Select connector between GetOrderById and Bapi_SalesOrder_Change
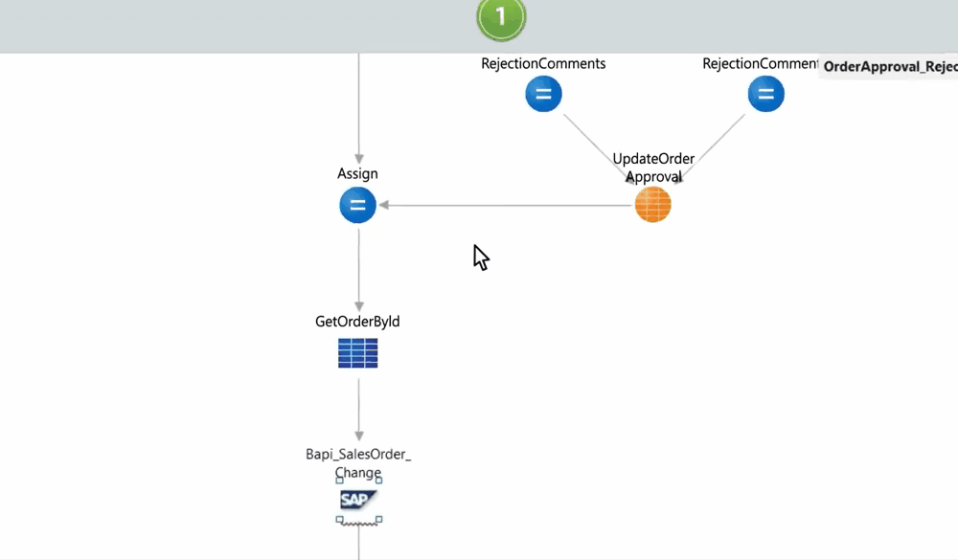This screenshot has height=560, width=958. point(358,407)
